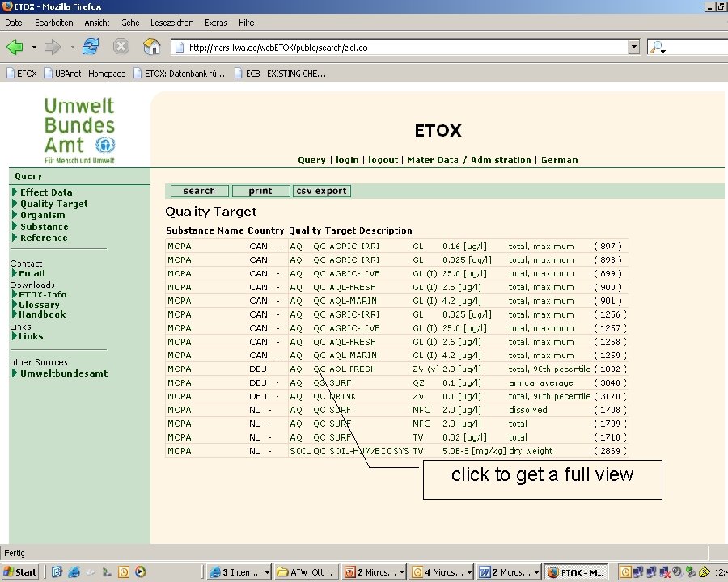This screenshot has height=582, width=728.
Task: Download ETOX-Info from the sidebar
Action: click(42, 294)
